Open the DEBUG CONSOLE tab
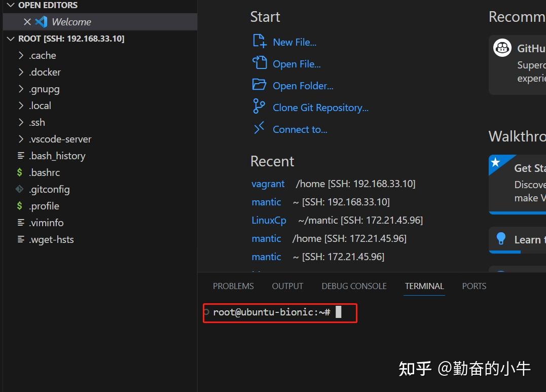 [x=354, y=286]
